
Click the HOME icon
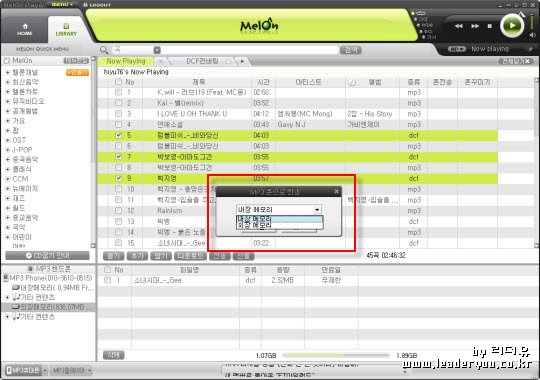click(25, 29)
